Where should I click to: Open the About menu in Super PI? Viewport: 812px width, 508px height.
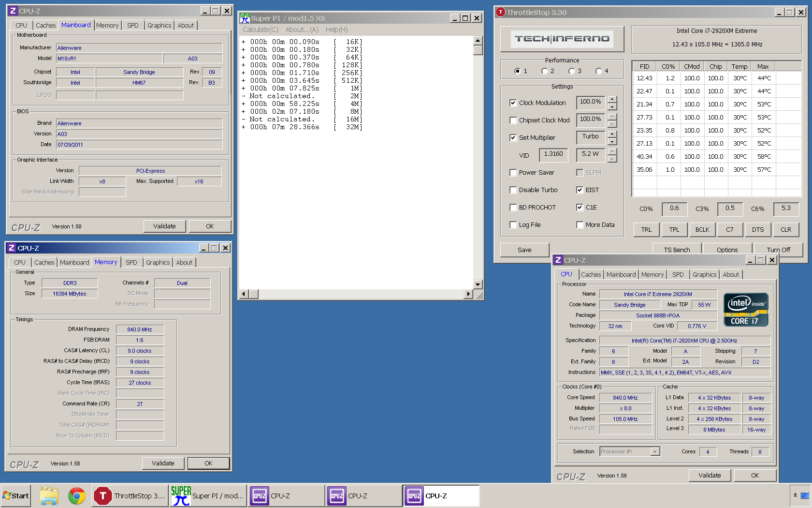point(302,30)
